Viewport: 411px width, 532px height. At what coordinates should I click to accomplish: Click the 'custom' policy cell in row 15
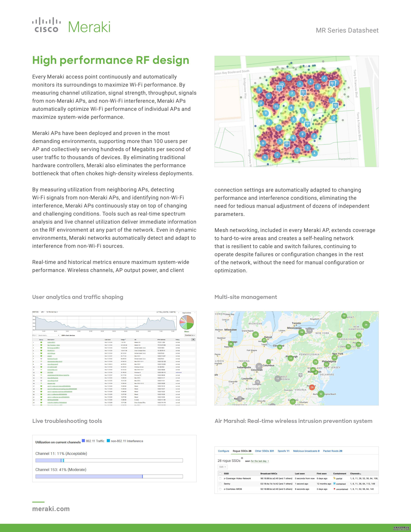[177, 381]
